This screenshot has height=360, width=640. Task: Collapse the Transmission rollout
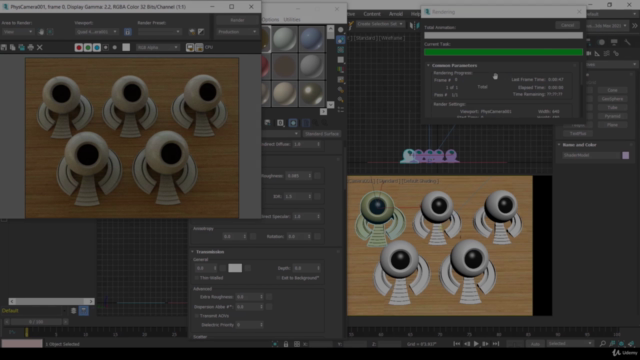click(193, 252)
